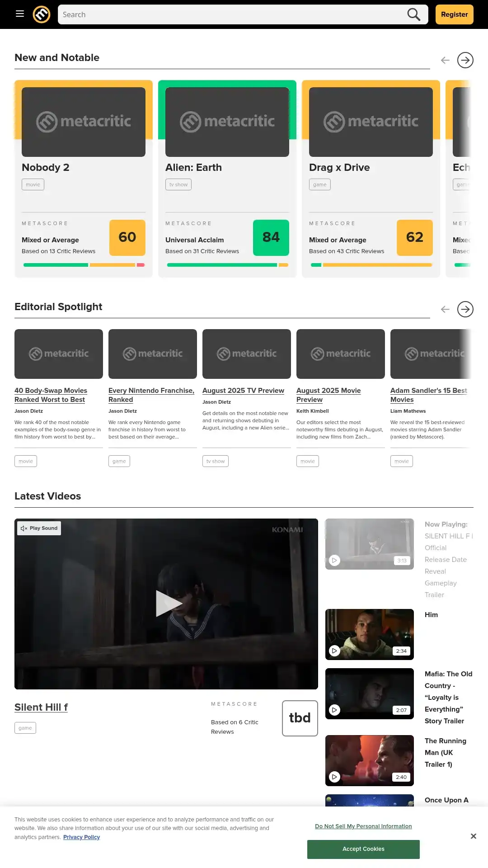Play the Him trailer thumbnail icon
The image size is (488, 868).
click(x=334, y=651)
